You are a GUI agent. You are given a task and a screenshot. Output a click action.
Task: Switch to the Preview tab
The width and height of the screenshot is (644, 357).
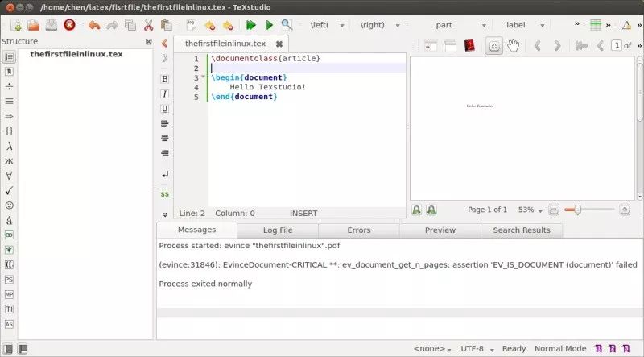(x=440, y=230)
